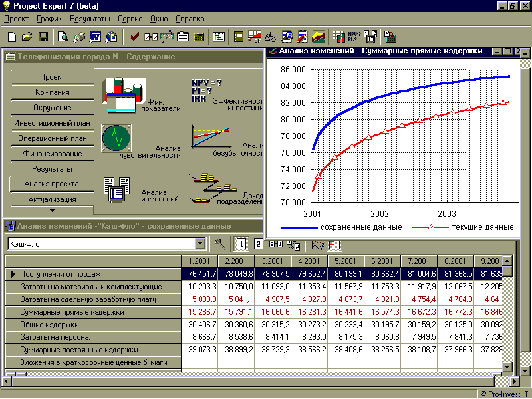
Task: Toggle view 2 current data button
Action: [x=258, y=244]
